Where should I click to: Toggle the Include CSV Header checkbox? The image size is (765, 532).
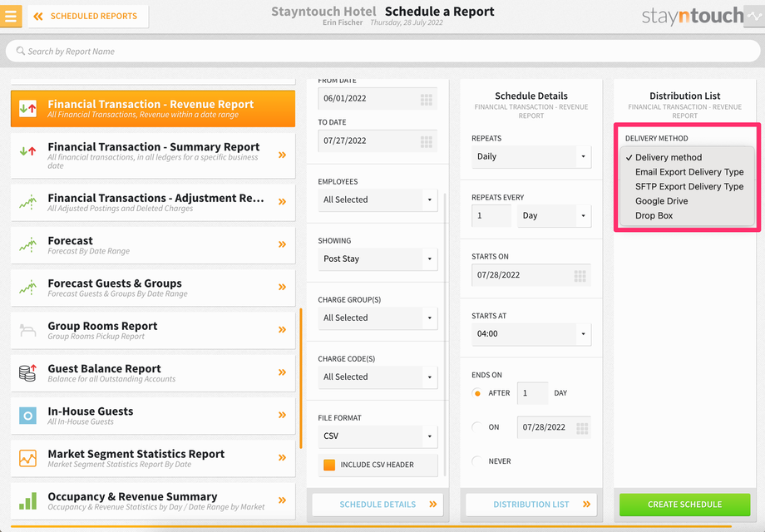(329, 465)
